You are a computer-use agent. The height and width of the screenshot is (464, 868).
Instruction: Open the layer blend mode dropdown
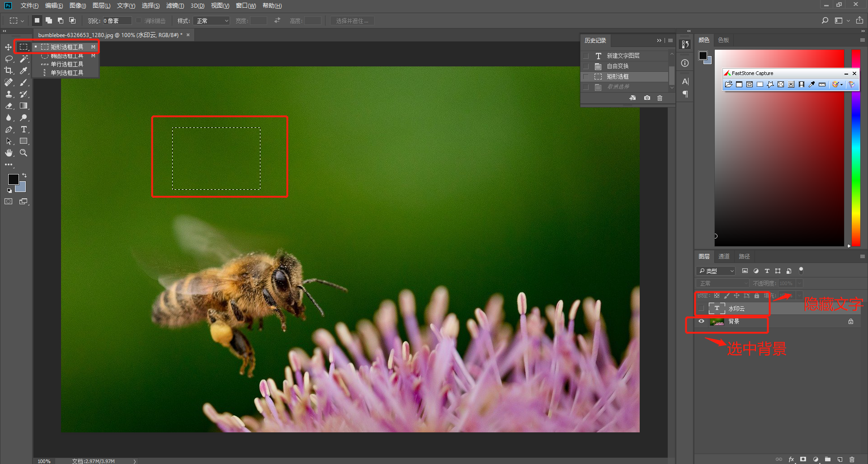[722, 283]
